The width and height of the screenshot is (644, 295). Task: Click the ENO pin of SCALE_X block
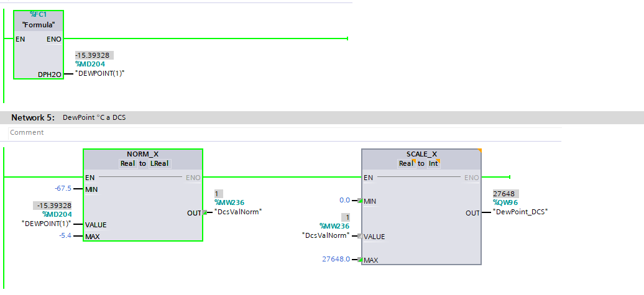[x=471, y=178]
